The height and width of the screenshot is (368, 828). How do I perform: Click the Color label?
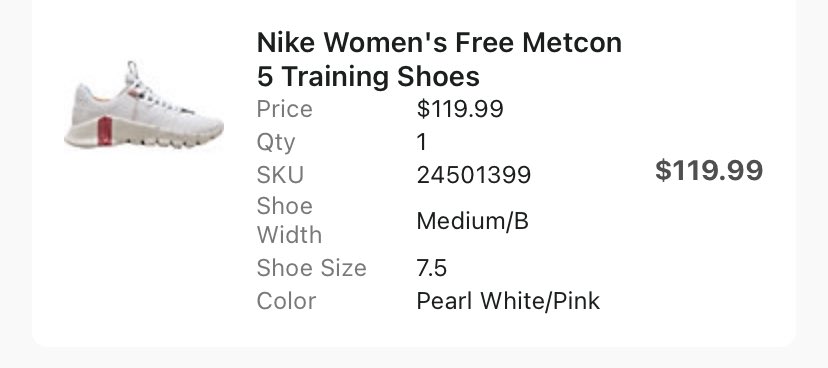point(286,301)
